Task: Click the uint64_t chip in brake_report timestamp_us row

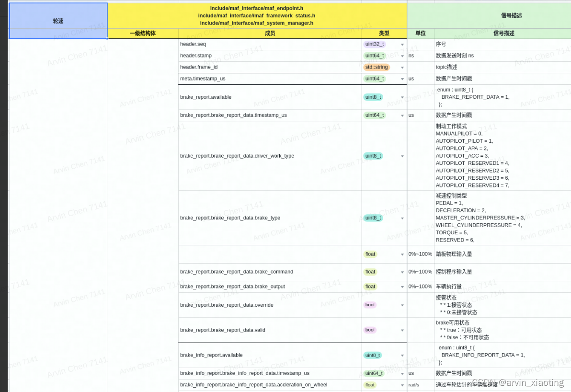Action: coord(374,115)
